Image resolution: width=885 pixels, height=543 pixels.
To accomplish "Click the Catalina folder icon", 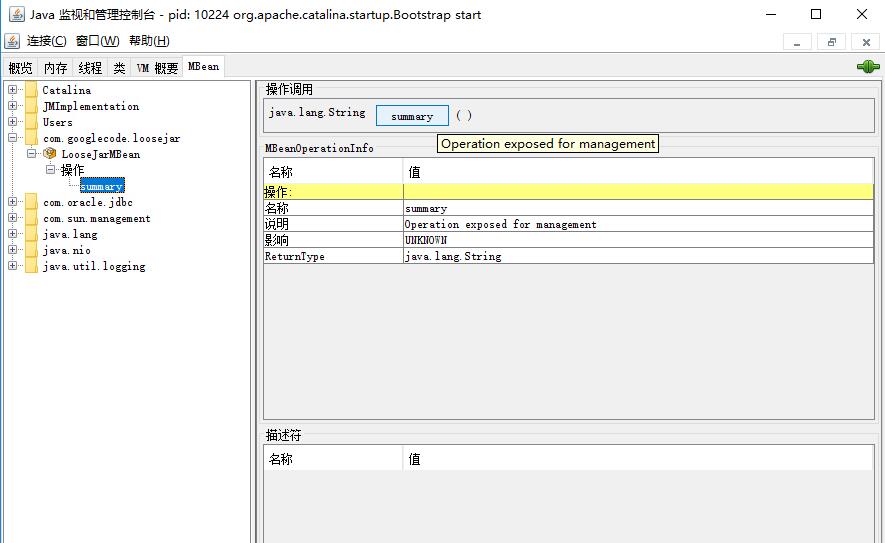I will pyautogui.click(x=31, y=90).
